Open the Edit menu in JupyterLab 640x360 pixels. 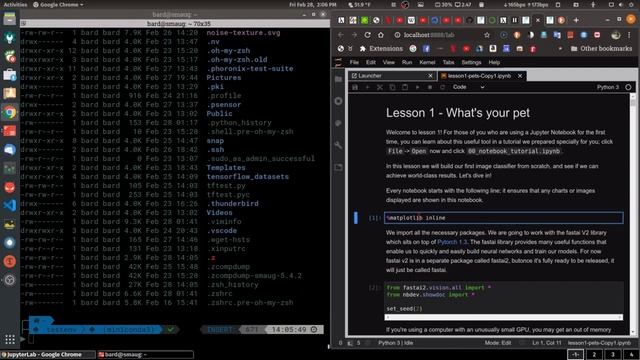tap(371, 62)
